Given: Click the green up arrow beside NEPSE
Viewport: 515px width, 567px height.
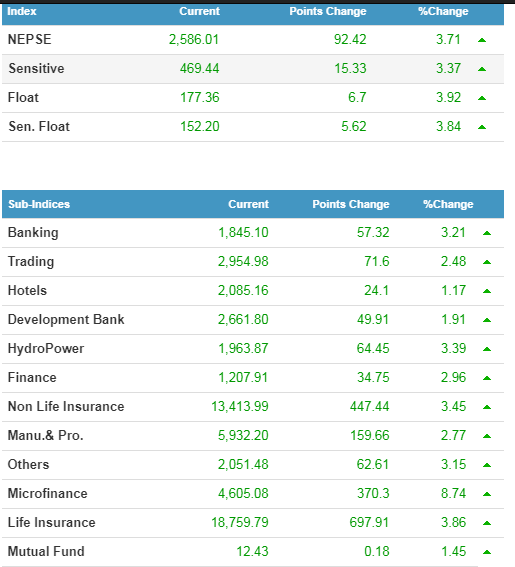Looking at the screenshot, I should coord(482,40).
